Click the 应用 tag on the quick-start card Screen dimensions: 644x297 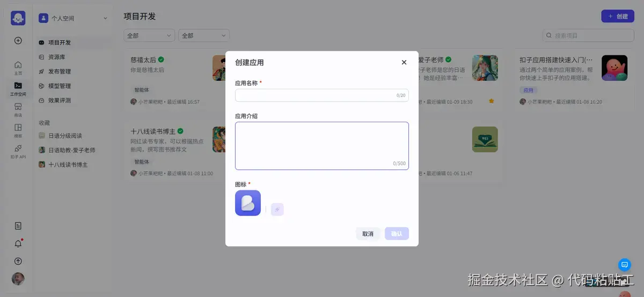coord(529,91)
